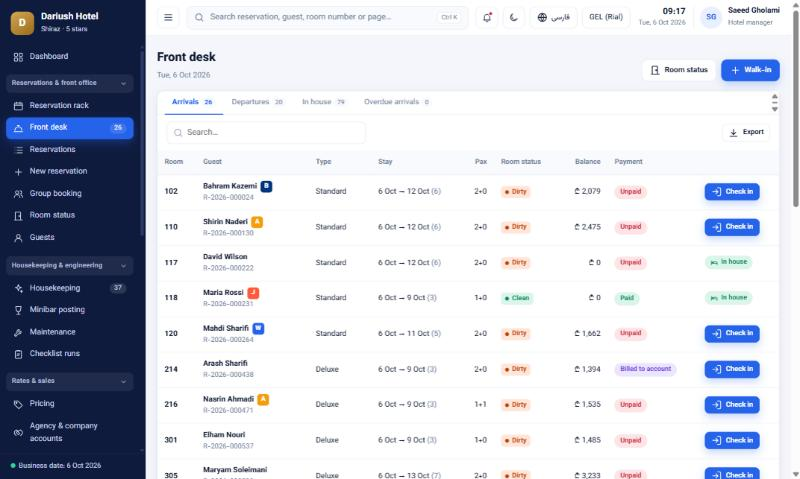The width and height of the screenshot is (800, 479).
Task: Switch to dark mode moon icon
Action: pyautogui.click(x=514, y=17)
